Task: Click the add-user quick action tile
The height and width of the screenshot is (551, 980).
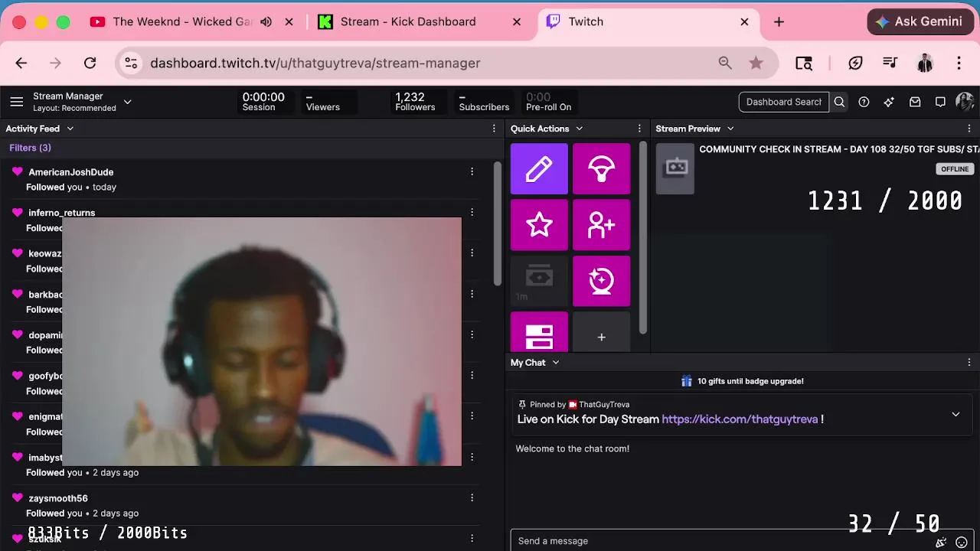Action: (x=601, y=225)
